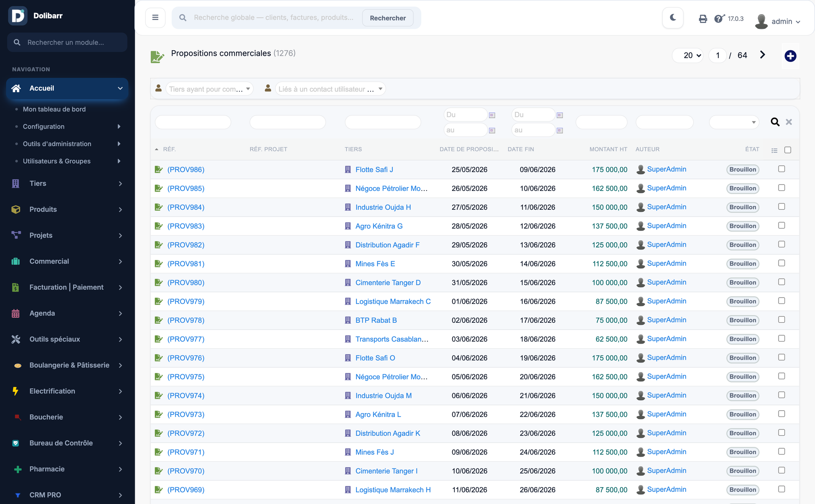815x504 pixels.
Task: Click the Electrification lightning icon
Action: [16, 391]
